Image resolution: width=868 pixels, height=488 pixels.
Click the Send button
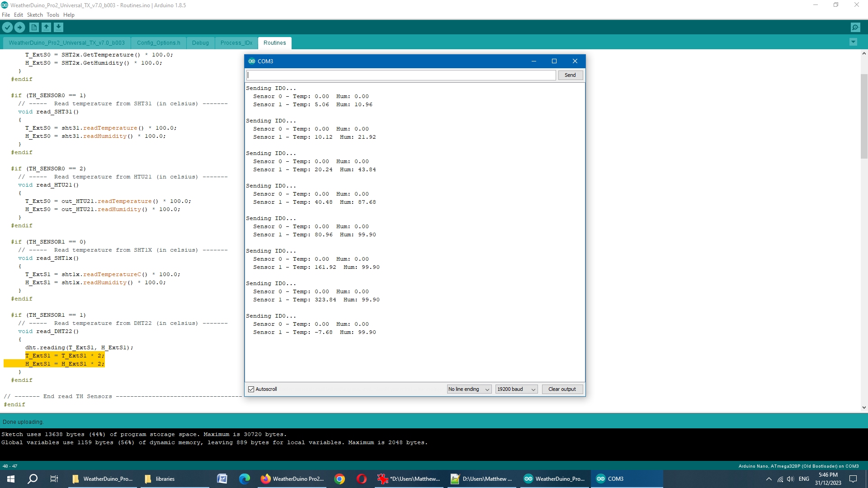tap(570, 75)
